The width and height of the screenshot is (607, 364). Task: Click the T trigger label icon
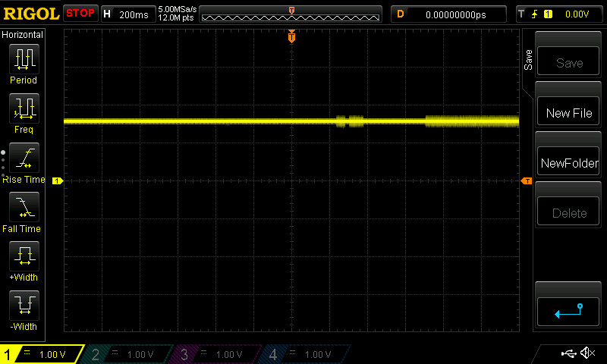(521, 14)
